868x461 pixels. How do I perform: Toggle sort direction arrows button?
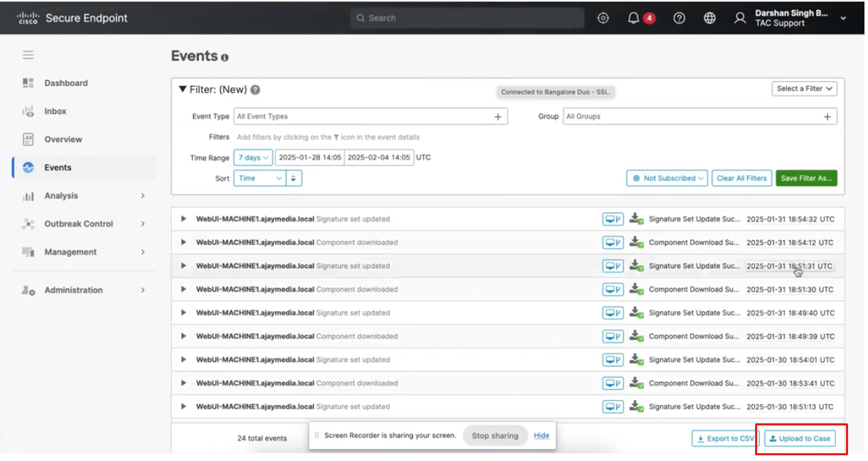pos(294,178)
